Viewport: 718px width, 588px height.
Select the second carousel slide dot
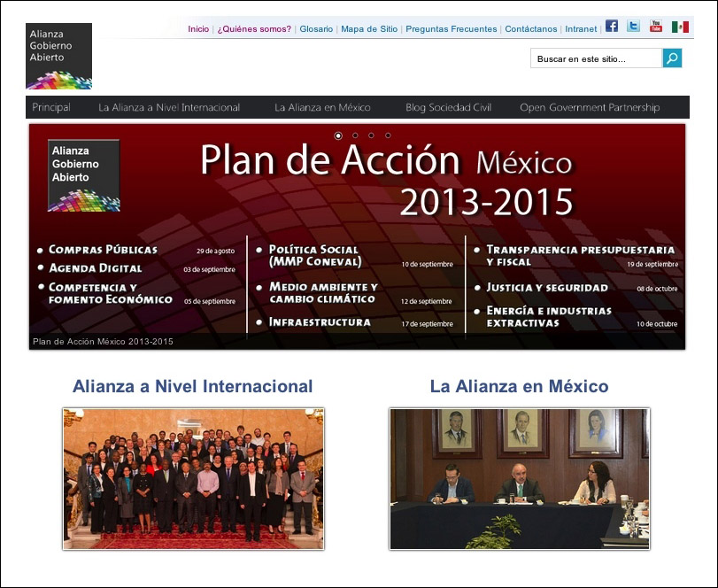click(355, 135)
